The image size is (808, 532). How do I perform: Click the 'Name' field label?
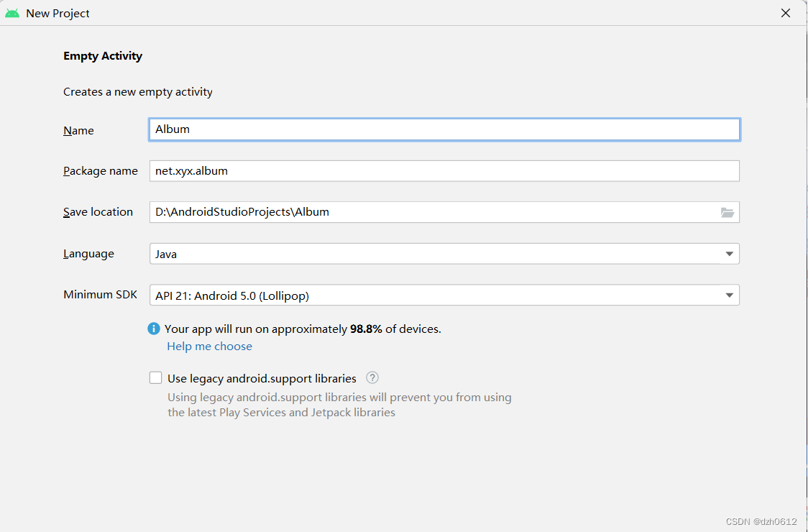click(x=79, y=131)
